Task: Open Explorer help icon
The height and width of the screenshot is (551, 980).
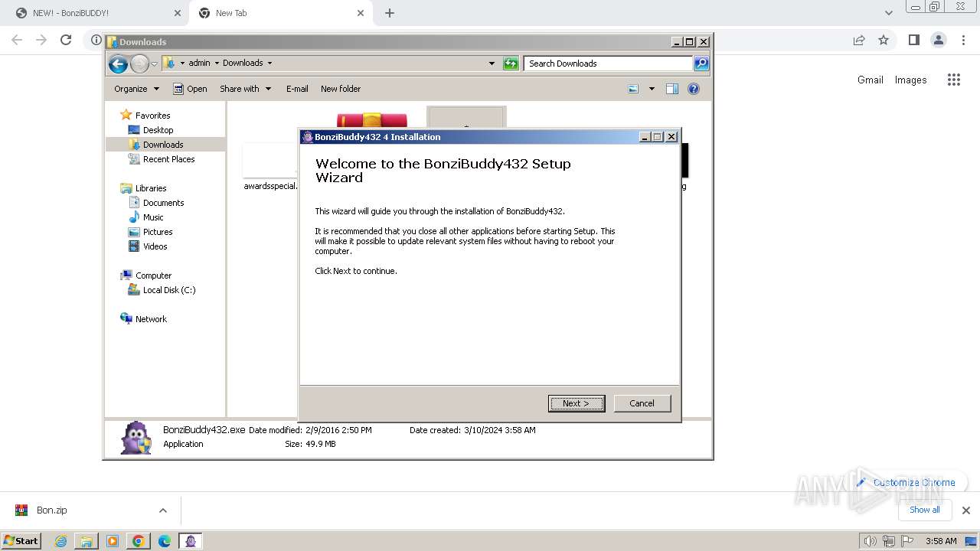Action: (694, 89)
